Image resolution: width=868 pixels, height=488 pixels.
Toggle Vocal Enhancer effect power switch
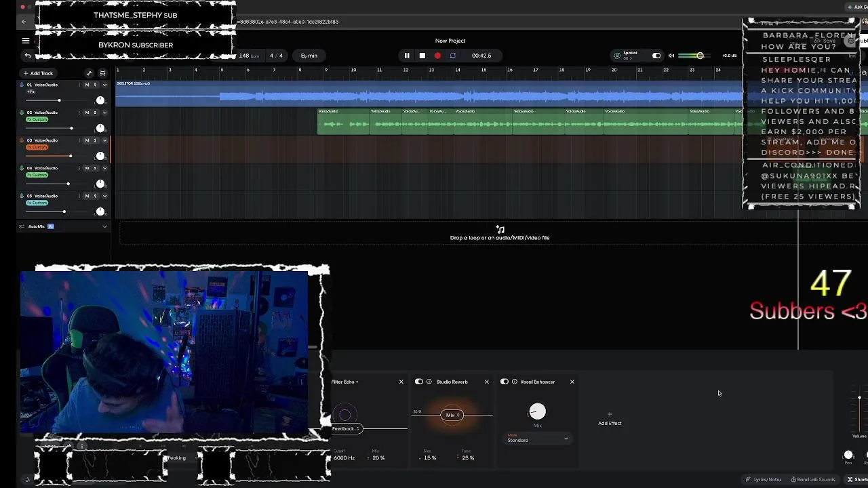click(x=505, y=382)
